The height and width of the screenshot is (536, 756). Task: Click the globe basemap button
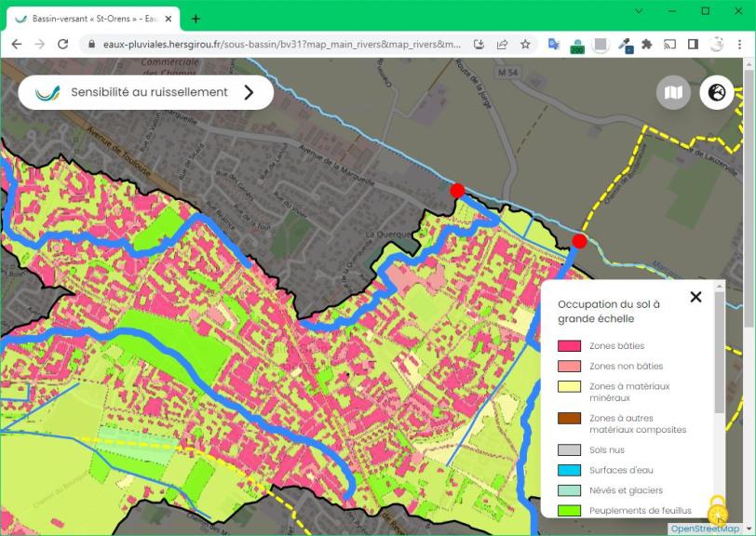click(717, 92)
